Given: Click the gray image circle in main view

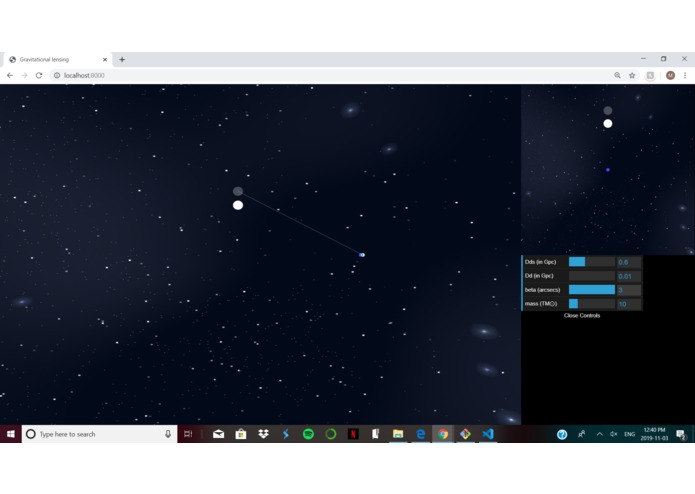Looking at the screenshot, I should click(x=238, y=191).
